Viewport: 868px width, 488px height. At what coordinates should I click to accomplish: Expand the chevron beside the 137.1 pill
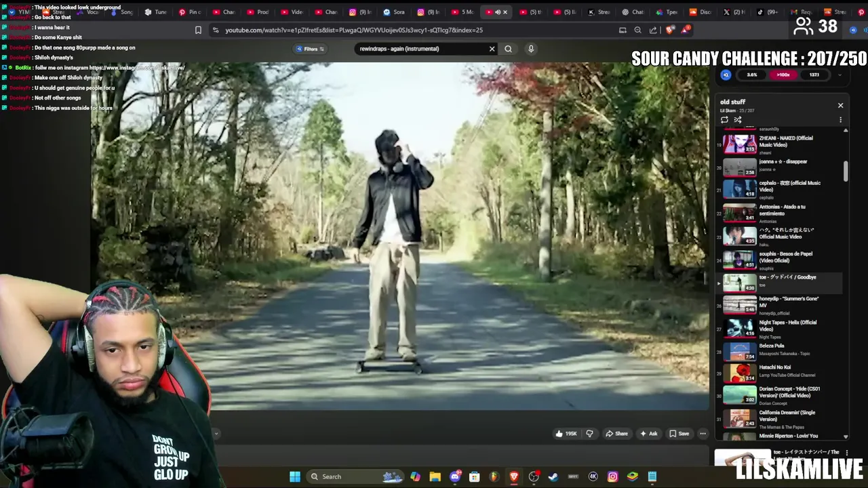pos(840,75)
